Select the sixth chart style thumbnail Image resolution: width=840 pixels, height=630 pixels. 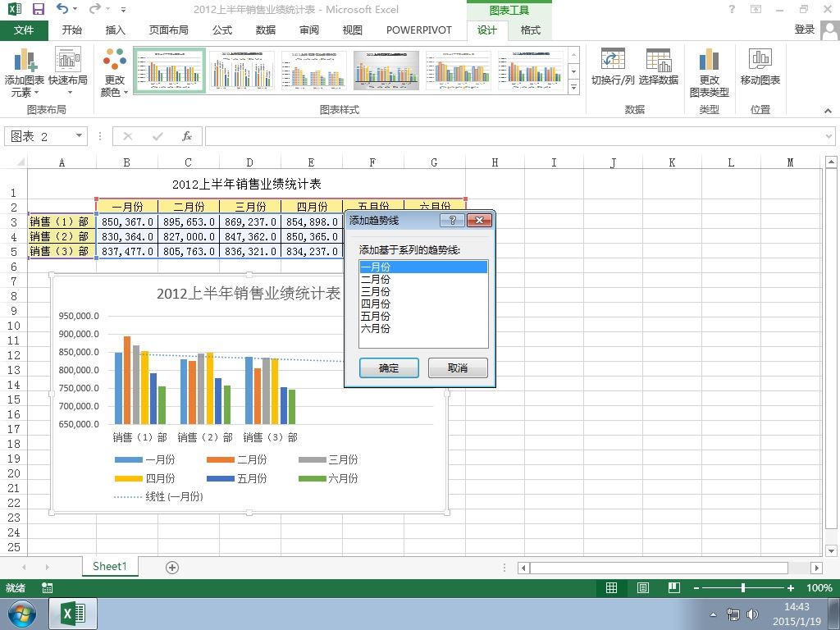pos(531,71)
